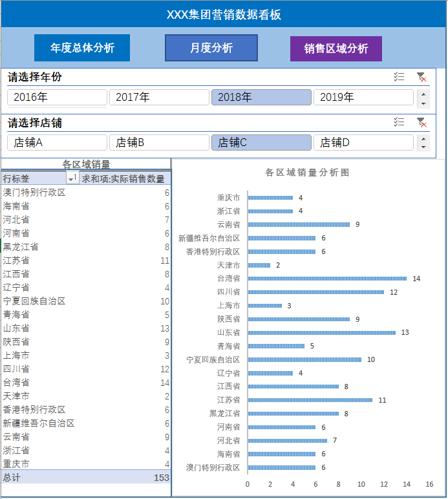Click the 四川省 row label
The width and height of the screenshot is (448, 499).
click(x=16, y=369)
